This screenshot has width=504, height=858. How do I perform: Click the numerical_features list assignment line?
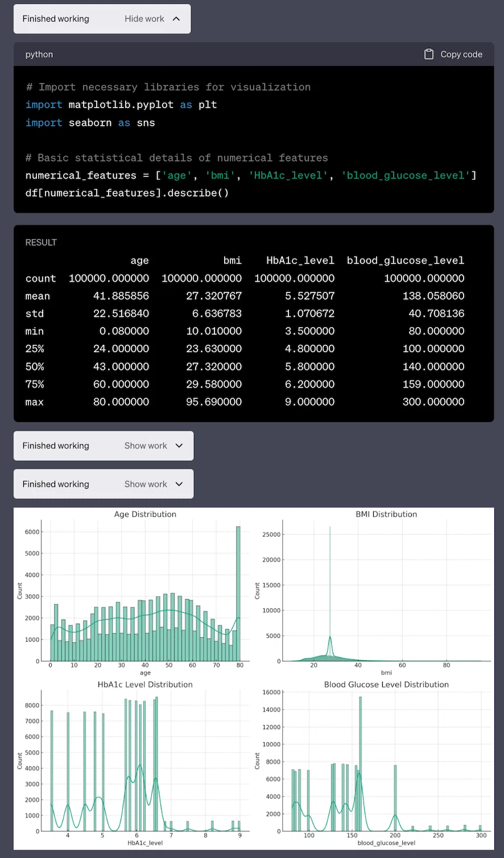pyautogui.click(x=251, y=175)
